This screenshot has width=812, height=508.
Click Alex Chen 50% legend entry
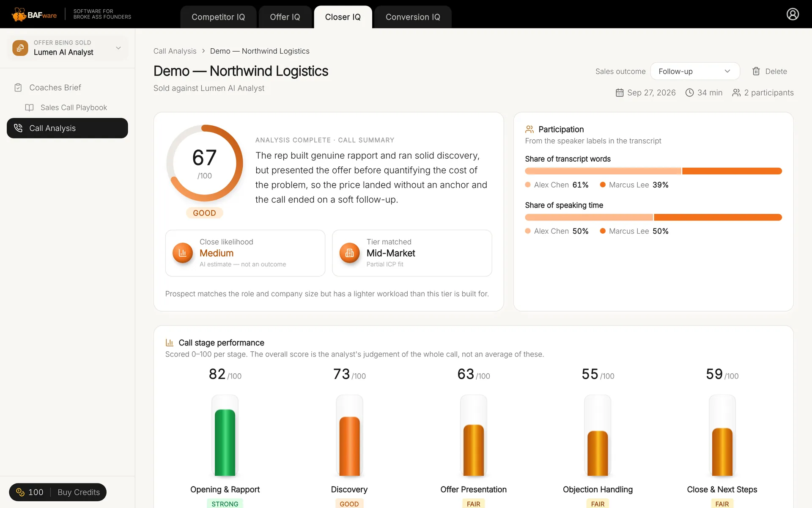click(x=557, y=231)
